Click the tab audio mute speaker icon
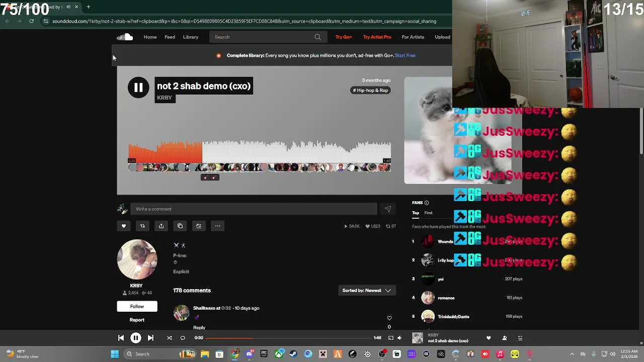The width and height of the screenshot is (644, 362). tap(68, 7)
